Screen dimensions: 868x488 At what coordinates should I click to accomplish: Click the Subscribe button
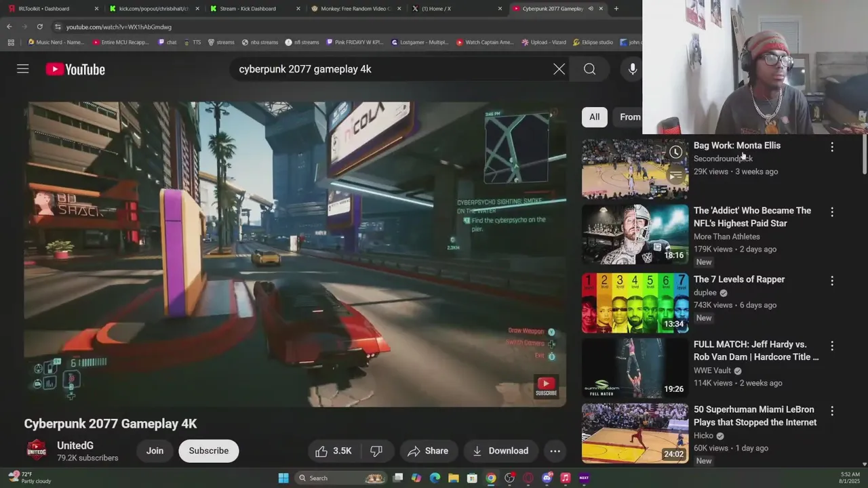click(209, 451)
